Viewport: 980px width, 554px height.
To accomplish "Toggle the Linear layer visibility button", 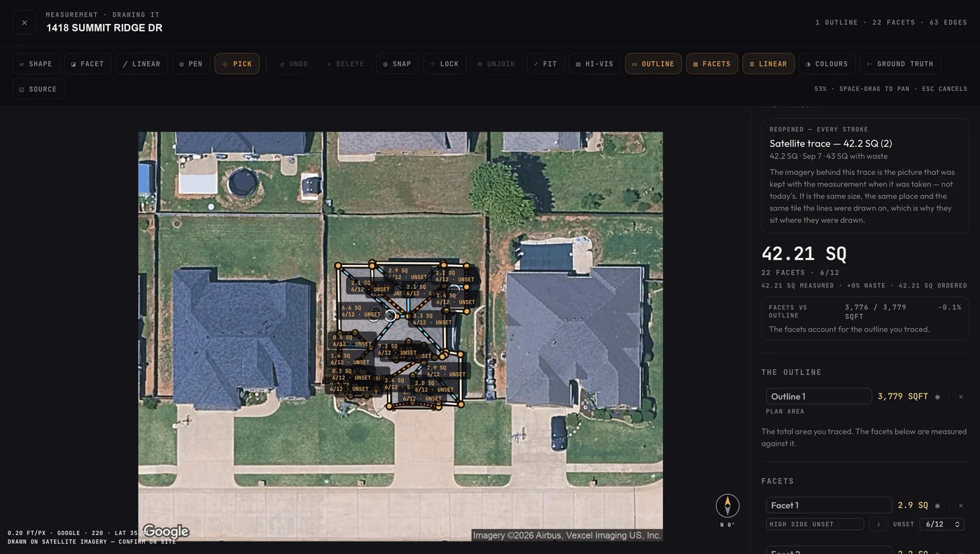I will tap(768, 64).
